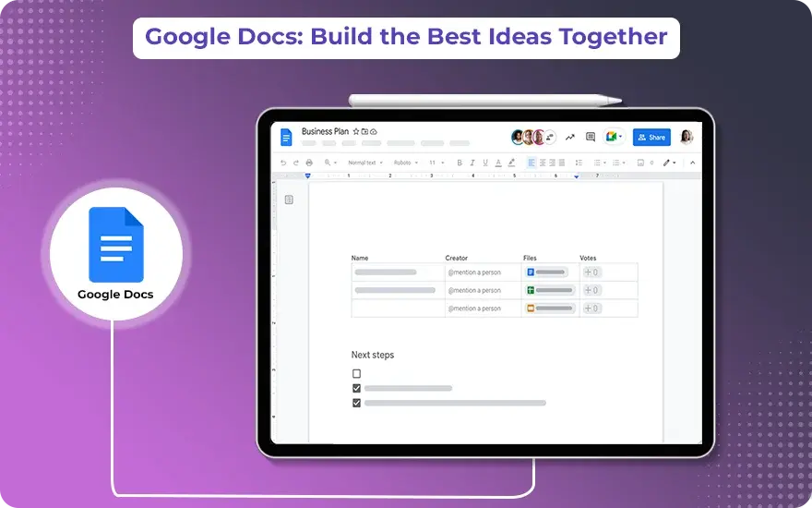Click the first row @mention a person cell
The width and height of the screenshot is (812, 508).
click(x=484, y=272)
